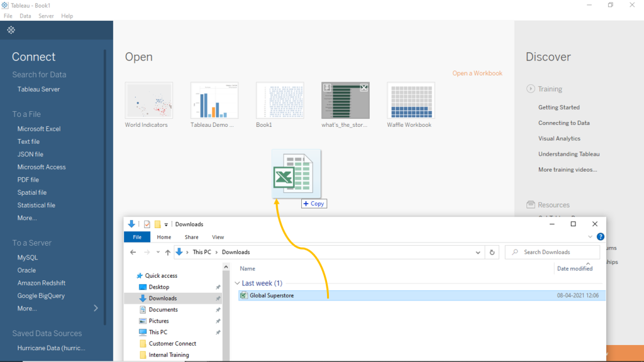
Task: Expand the Explorer ribbon with the chevron
Action: pos(590,237)
